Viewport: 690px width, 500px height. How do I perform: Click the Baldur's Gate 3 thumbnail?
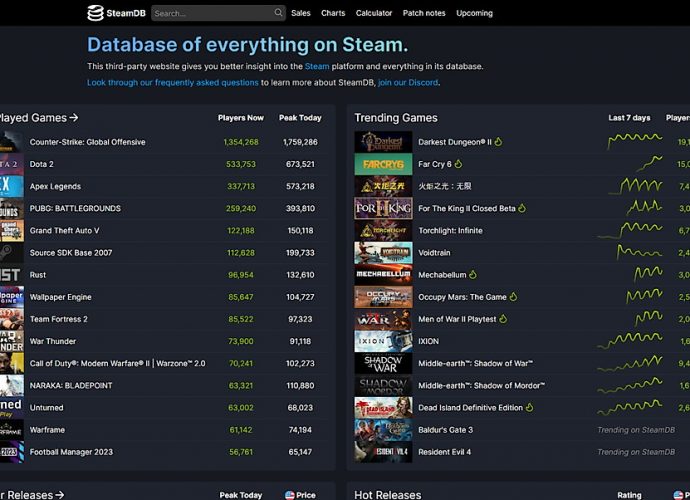[x=383, y=430]
